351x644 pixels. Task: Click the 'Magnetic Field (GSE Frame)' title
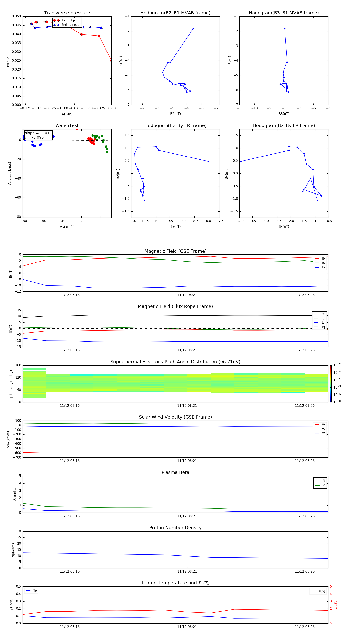(x=175, y=251)
